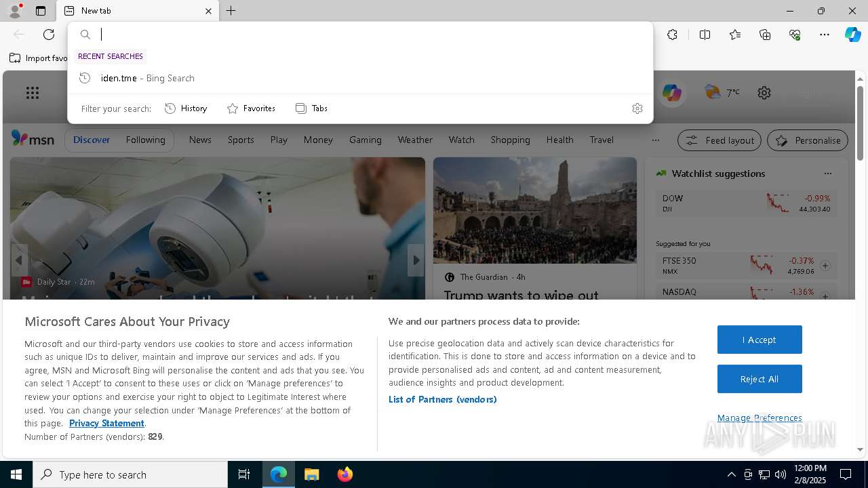Open File Explorer from taskbar
Viewport: 868px width, 488px height.
(x=311, y=474)
